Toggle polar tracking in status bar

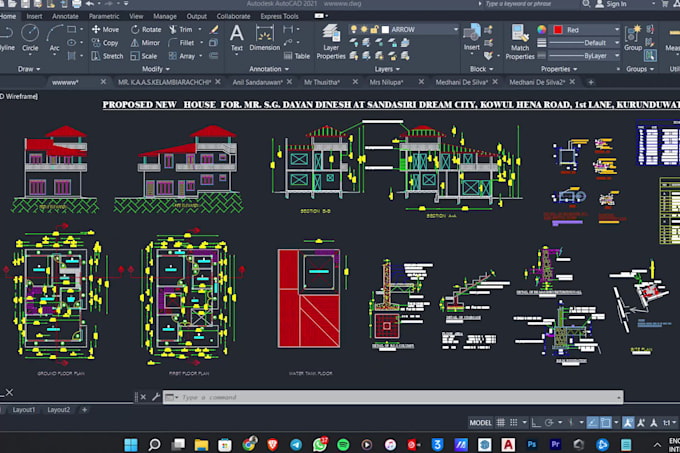pos(549,423)
